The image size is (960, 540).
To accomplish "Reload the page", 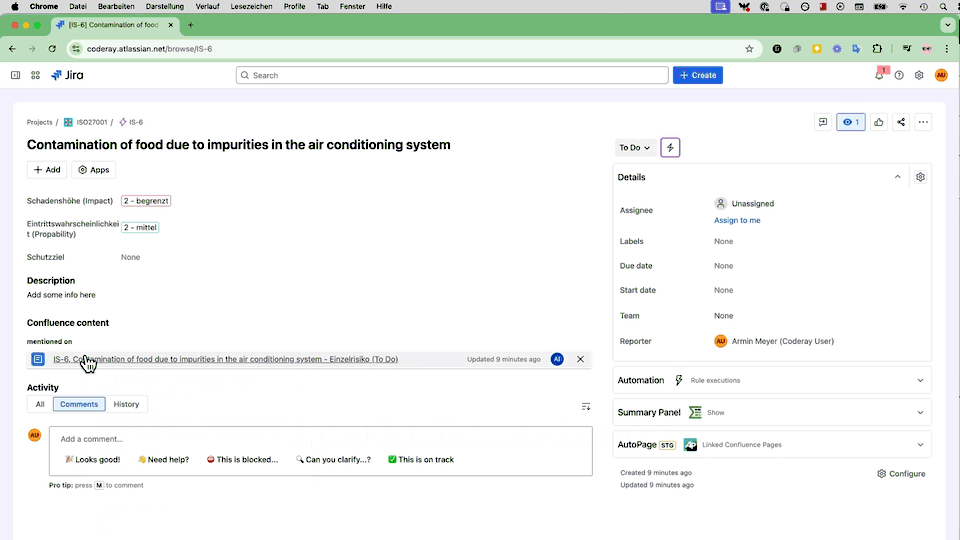I will coord(52,48).
